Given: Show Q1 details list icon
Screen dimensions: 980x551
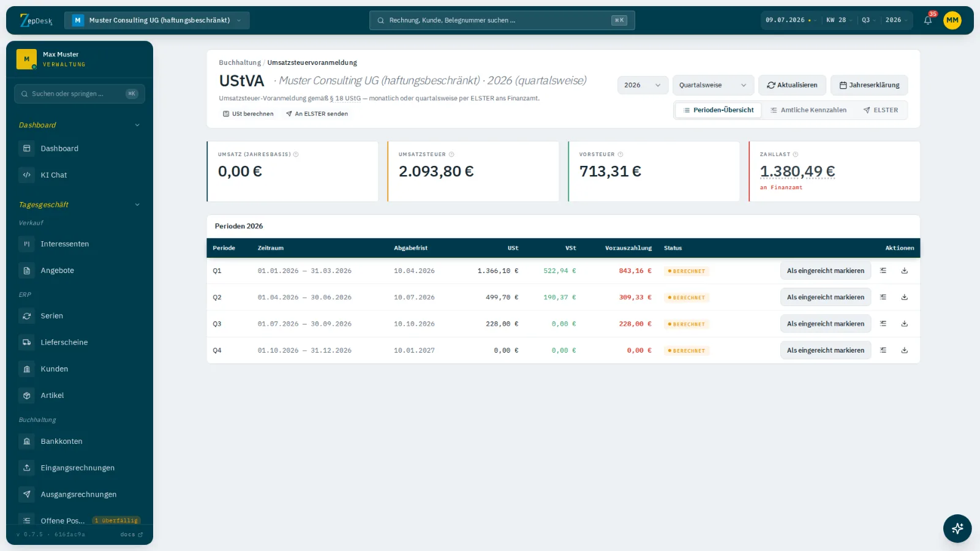Looking at the screenshot, I should click(883, 271).
